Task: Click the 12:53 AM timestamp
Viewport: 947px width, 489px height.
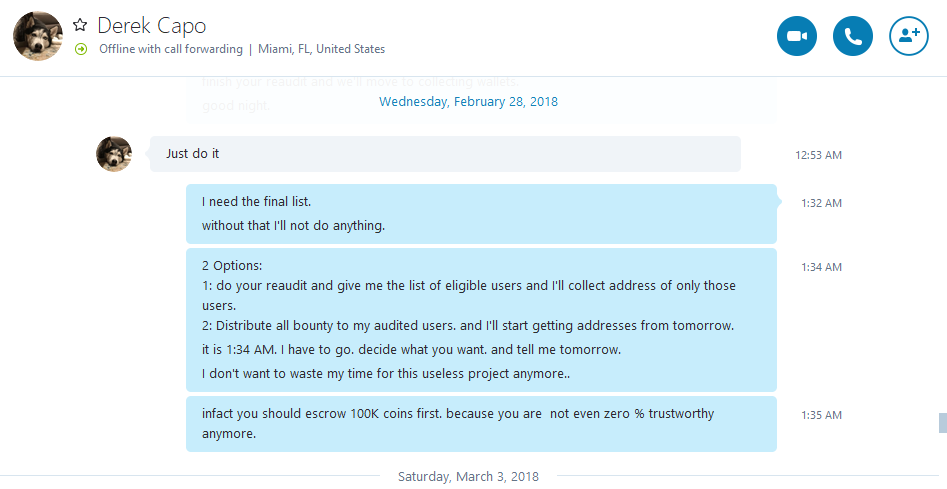Action: click(x=818, y=155)
